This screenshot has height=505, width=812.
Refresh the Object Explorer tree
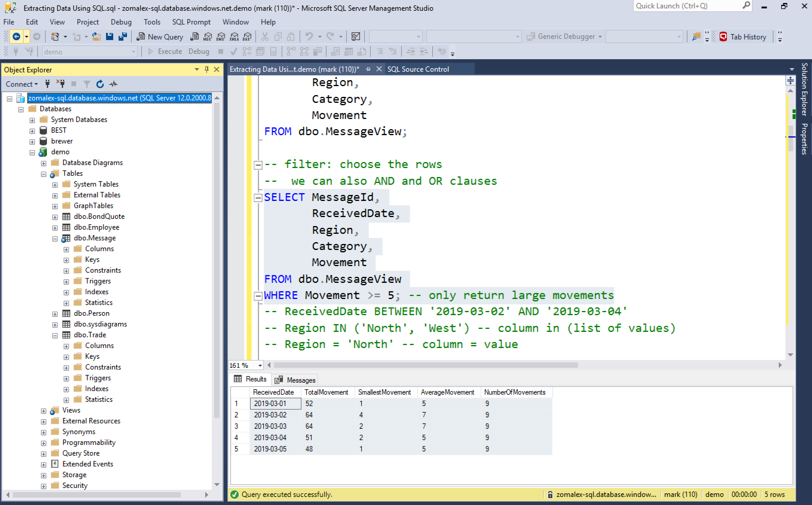(100, 84)
